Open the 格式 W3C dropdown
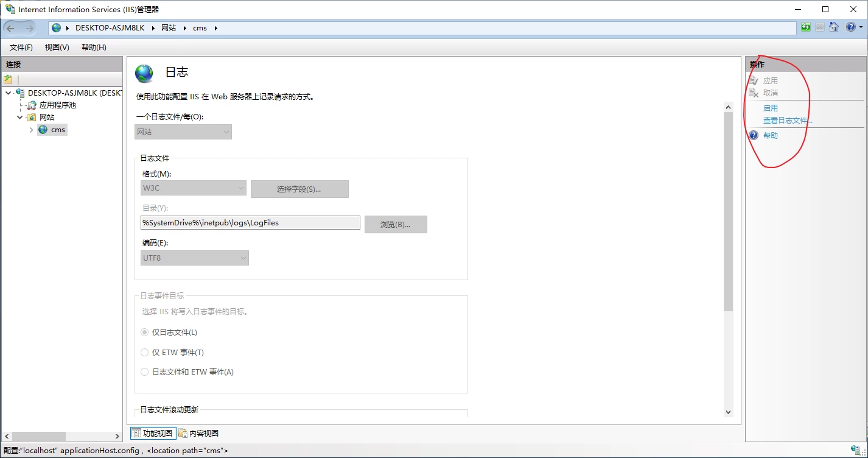This screenshot has width=868, height=458. pyautogui.click(x=194, y=188)
